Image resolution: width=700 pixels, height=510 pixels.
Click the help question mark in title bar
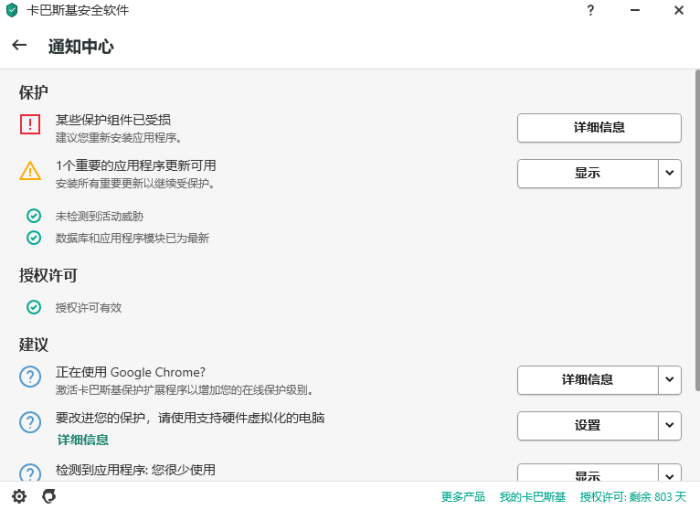click(x=590, y=10)
